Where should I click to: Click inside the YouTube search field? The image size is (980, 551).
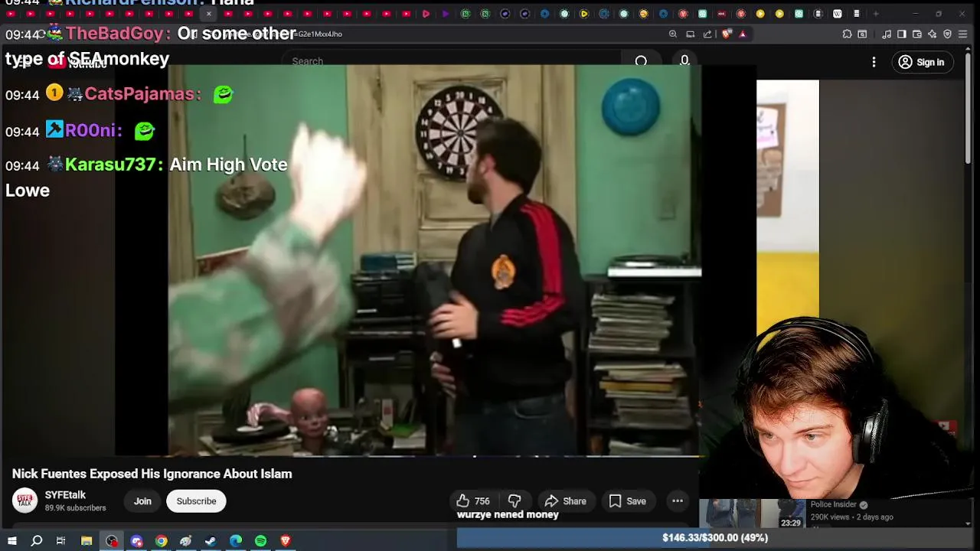452,61
